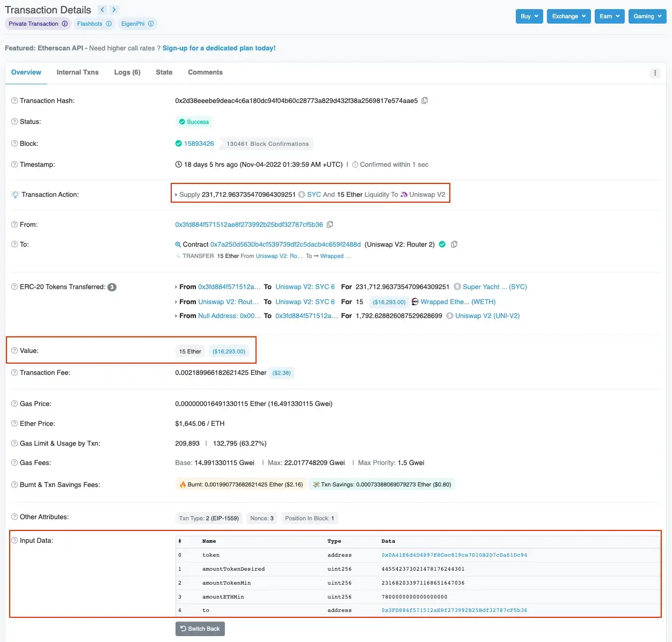Click help icon beside Transaction Hash

(x=14, y=100)
